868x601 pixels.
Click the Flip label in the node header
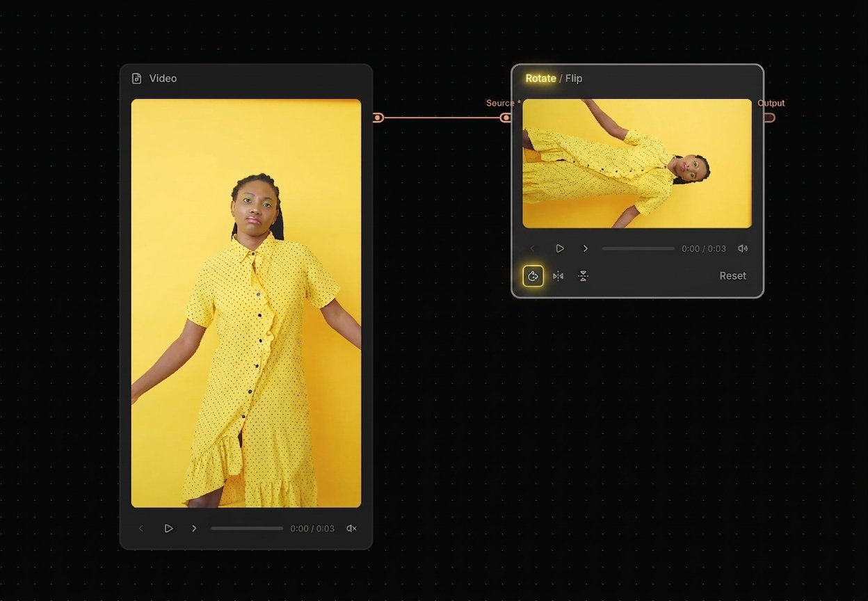pyautogui.click(x=574, y=79)
